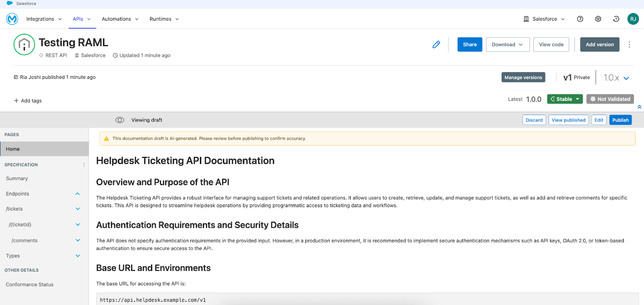Discard the draft
Viewport: 644px width, 305px height.
[x=534, y=120]
